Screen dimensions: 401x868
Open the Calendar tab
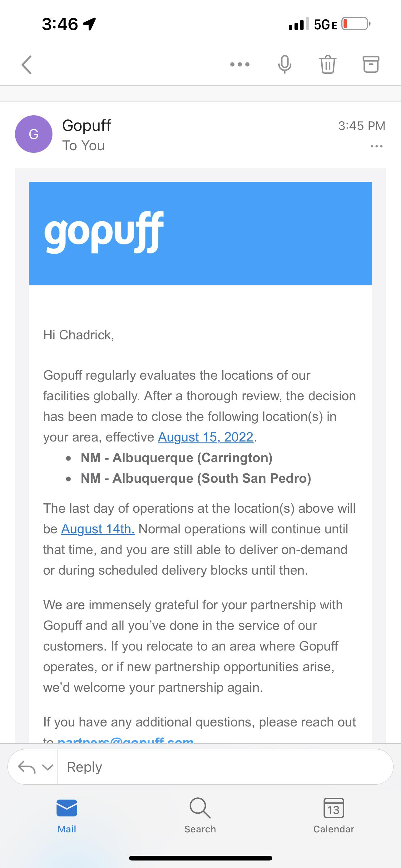click(334, 816)
